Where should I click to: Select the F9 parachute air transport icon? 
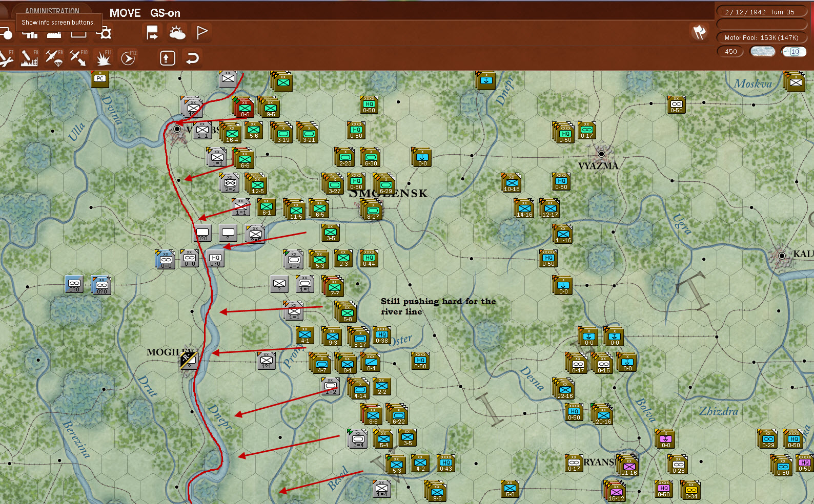click(54, 58)
